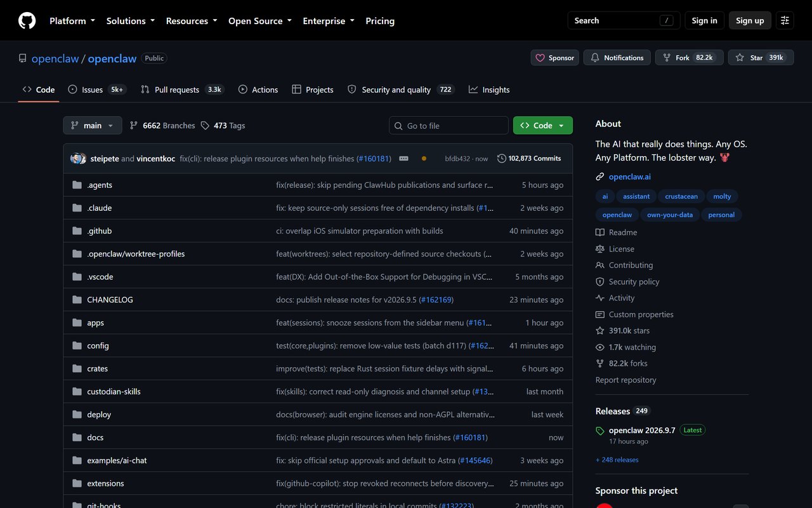Switch to the Actions tab
This screenshot has width=812, height=508.
[258, 90]
